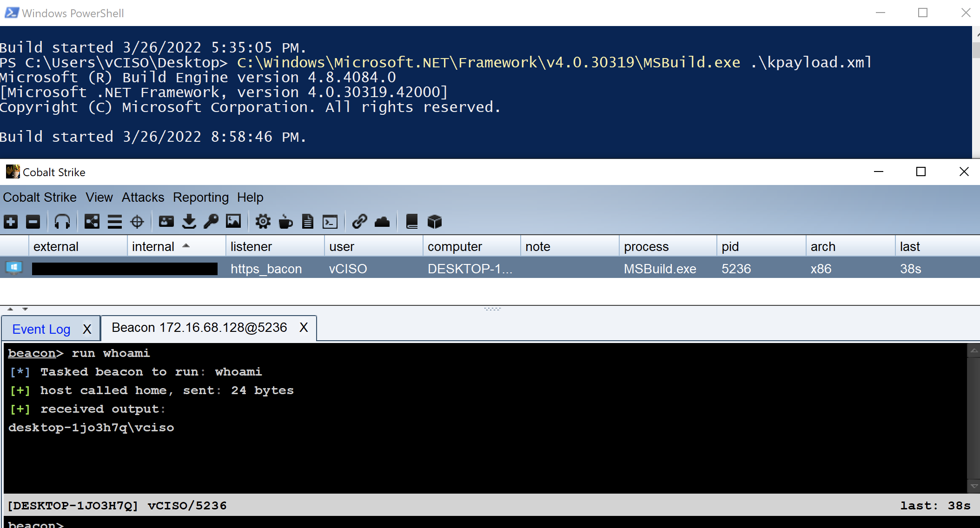Open Credentials via ID card icon
Image resolution: width=980 pixels, height=528 pixels.
pyautogui.click(x=166, y=222)
